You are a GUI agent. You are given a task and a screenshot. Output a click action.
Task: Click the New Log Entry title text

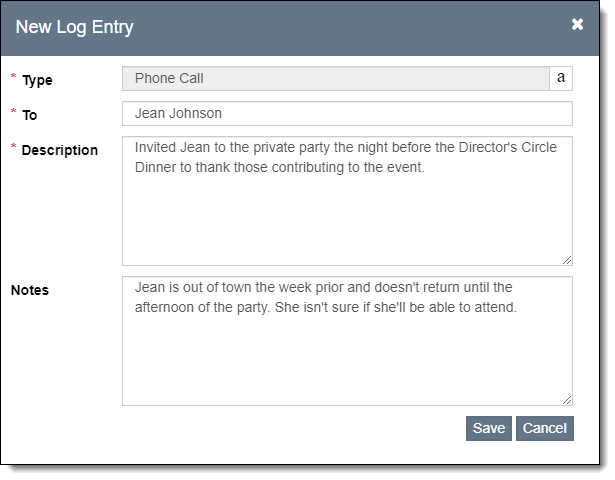click(74, 27)
